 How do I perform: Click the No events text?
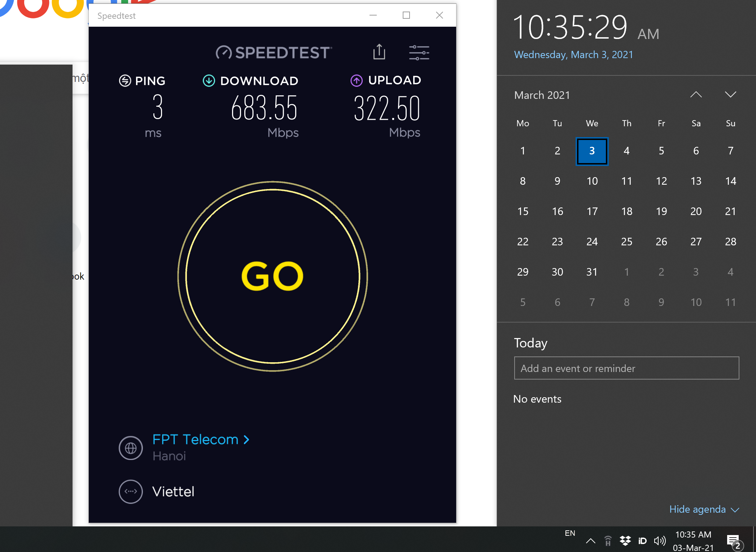[x=537, y=399]
